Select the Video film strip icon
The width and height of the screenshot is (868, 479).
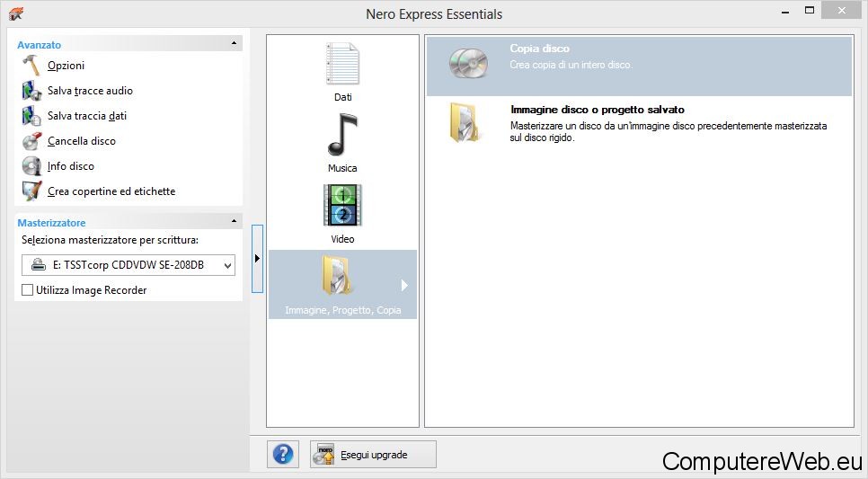pyautogui.click(x=342, y=206)
